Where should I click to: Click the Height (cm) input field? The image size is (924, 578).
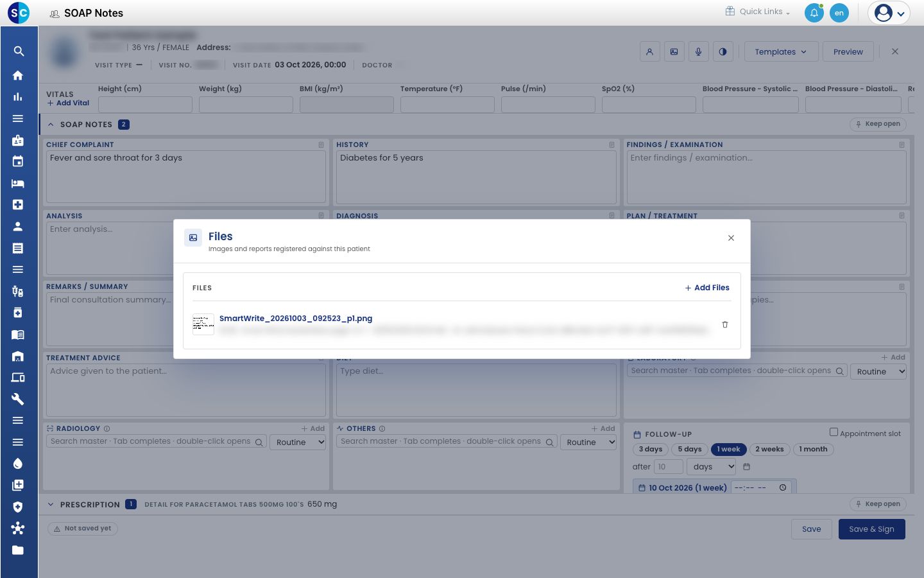[x=145, y=105]
